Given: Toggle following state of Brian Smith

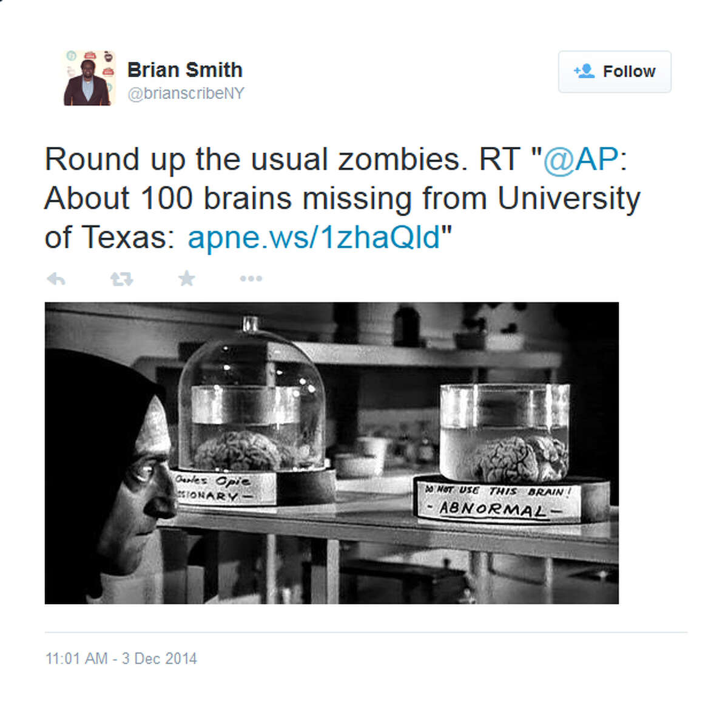Looking at the screenshot, I should pos(614,71).
